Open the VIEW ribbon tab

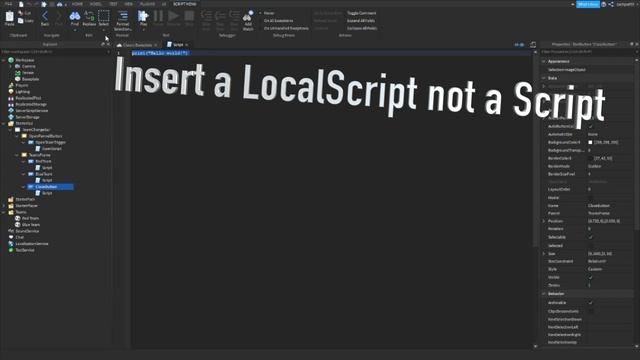[x=129, y=4]
